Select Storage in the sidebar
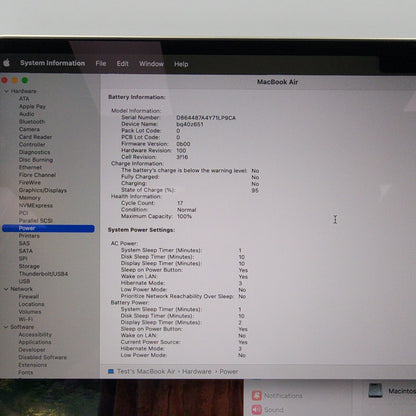Screen dimensions: 416x416 click(x=29, y=266)
